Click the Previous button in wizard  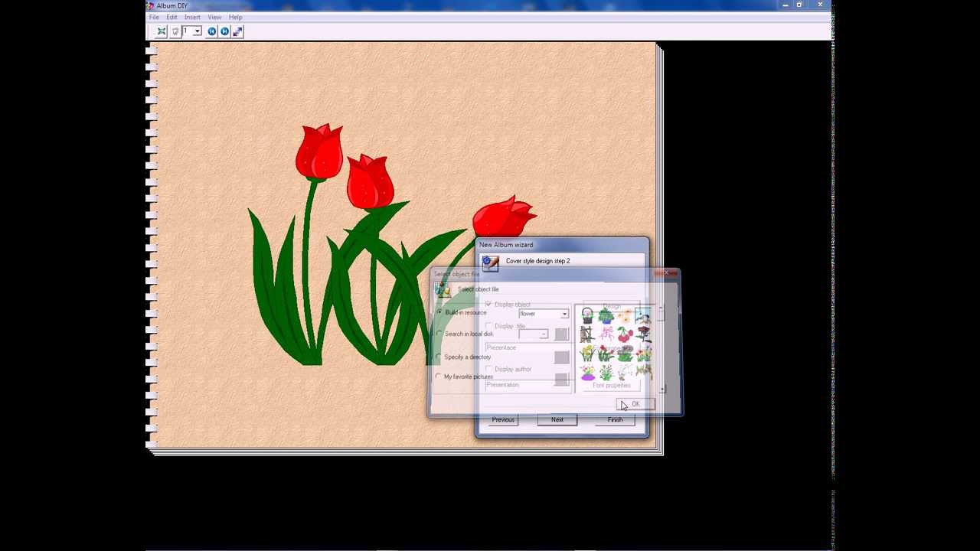(503, 420)
